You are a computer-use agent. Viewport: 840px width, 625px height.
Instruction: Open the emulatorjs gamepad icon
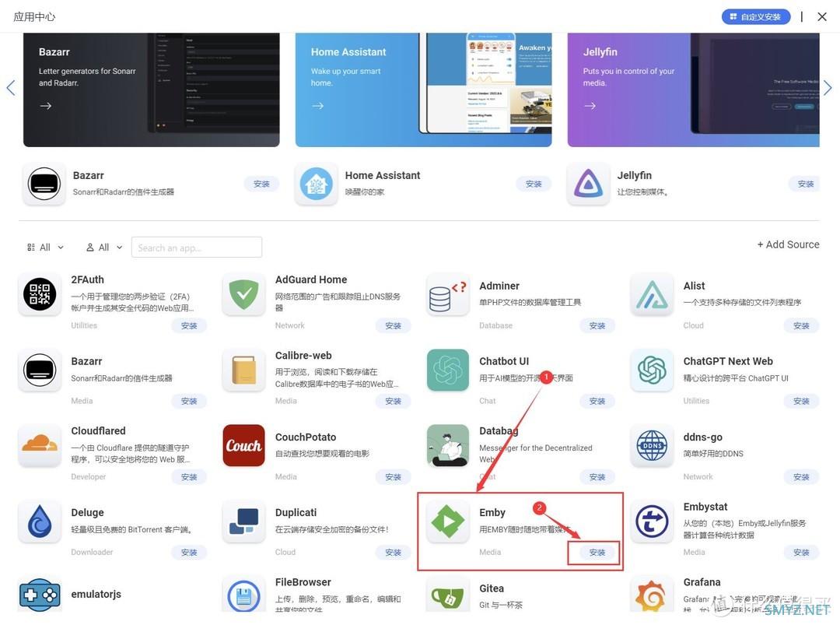[40, 595]
